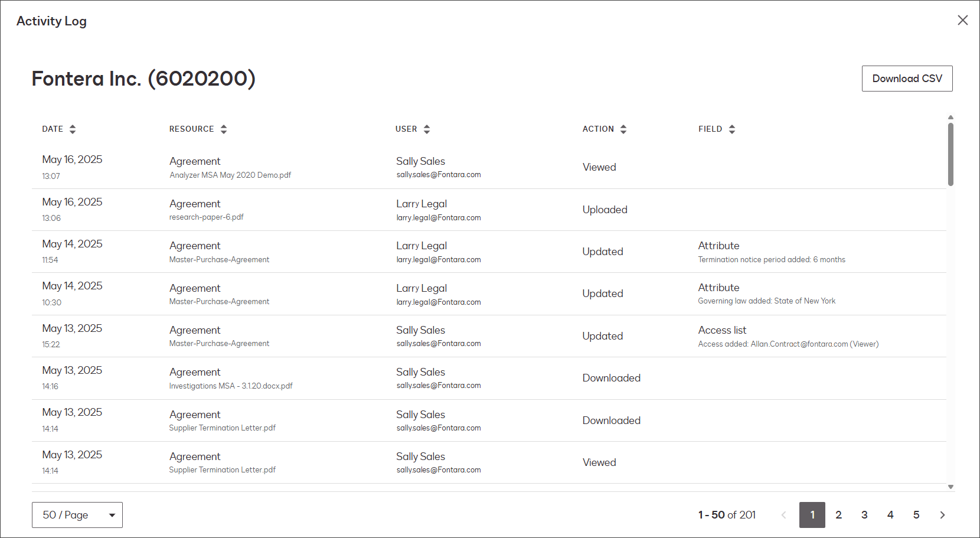The width and height of the screenshot is (980, 538).
Task: Click the previous page chevron
Action: [x=783, y=514]
